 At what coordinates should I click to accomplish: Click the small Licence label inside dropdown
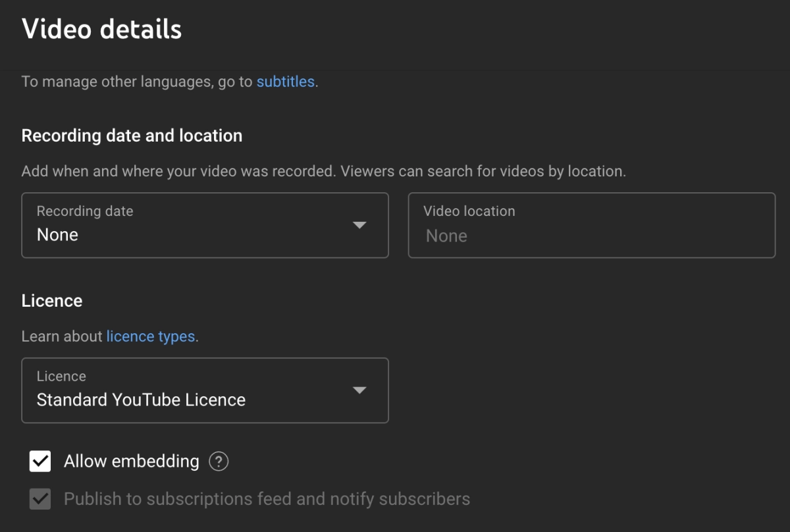pos(61,377)
